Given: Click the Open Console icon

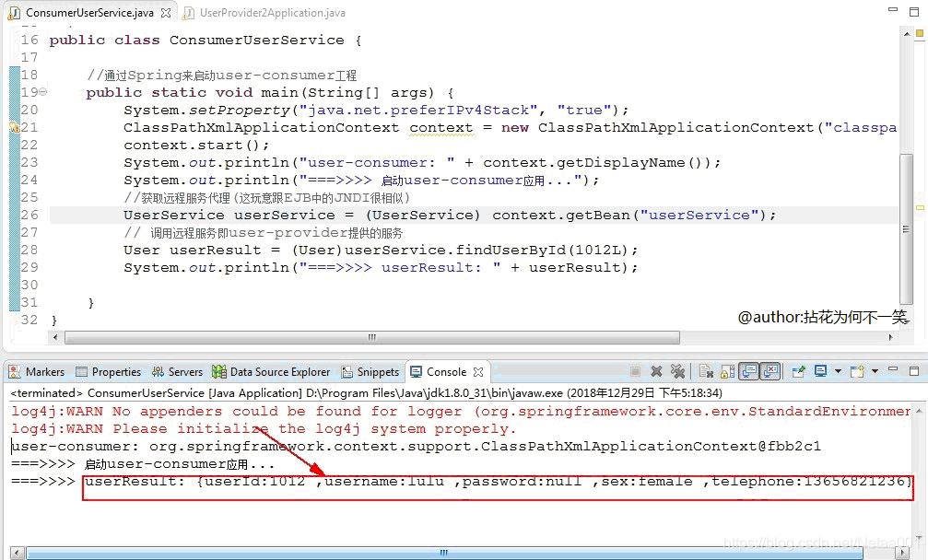Looking at the screenshot, I should pos(857,371).
